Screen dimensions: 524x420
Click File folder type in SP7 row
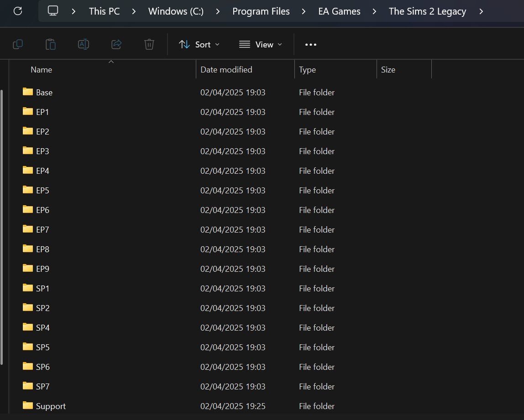[316, 386]
